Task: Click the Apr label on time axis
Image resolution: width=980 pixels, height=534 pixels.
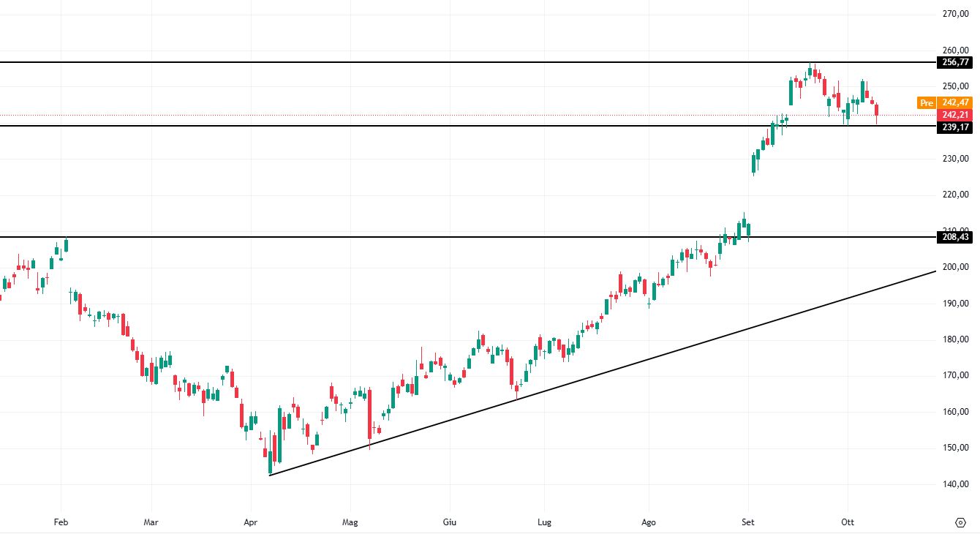Action: 250,522
